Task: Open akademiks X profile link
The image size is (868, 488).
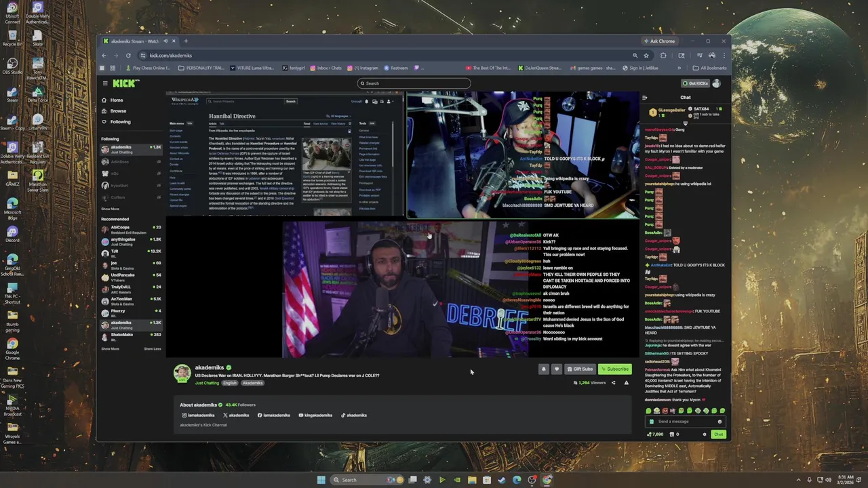Action: tap(236, 415)
